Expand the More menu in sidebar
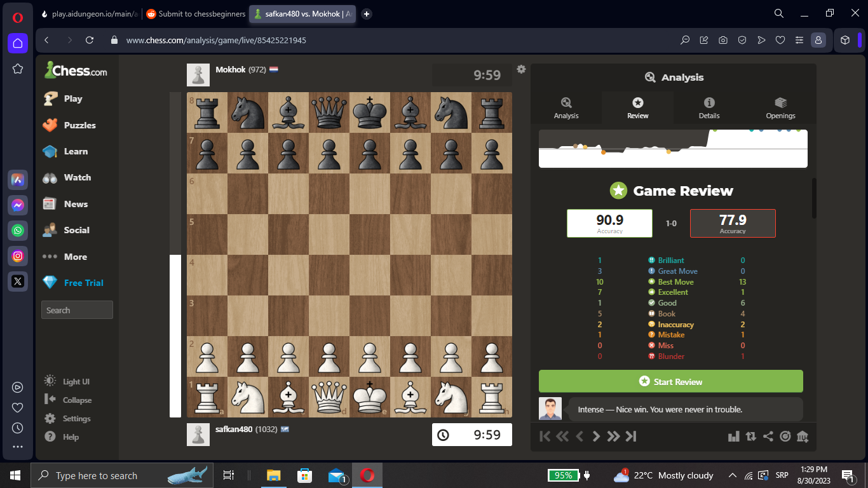 coord(65,257)
